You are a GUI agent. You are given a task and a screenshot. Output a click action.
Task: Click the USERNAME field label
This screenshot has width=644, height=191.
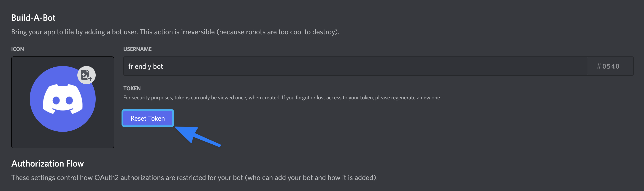click(x=137, y=49)
